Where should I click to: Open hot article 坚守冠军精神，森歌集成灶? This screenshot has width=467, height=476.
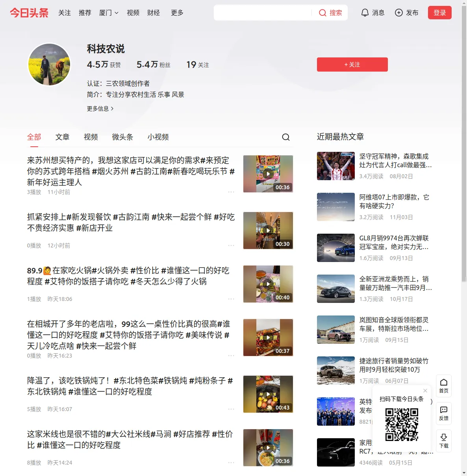pyautogui.click(x=395, y=161)
